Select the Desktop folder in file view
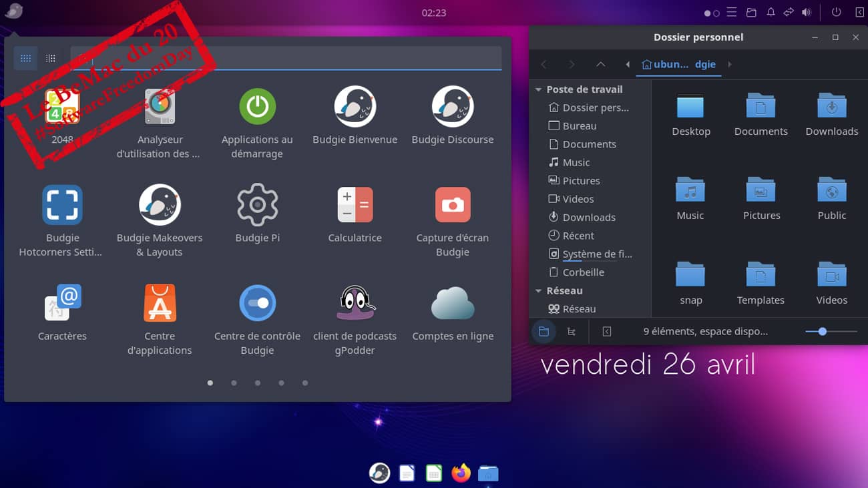 (x=691, y=115)
